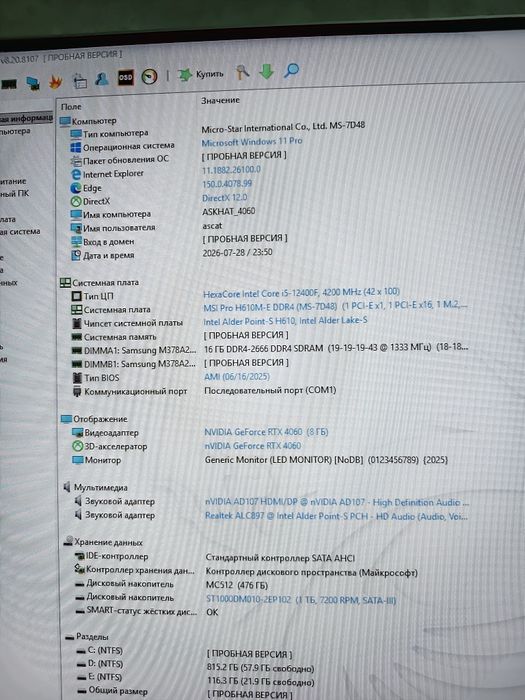Open the Intel Alder Point-S H610 chipset link

[286, 321]
